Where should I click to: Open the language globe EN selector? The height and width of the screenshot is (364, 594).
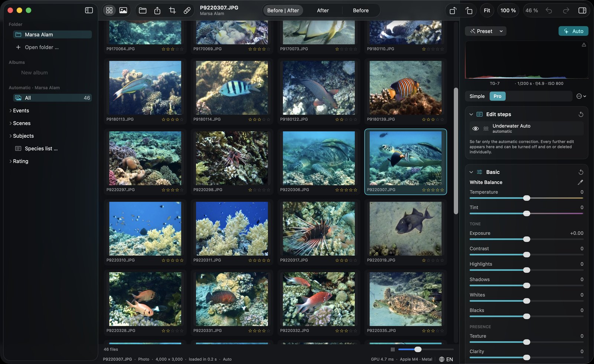[446, 359]
